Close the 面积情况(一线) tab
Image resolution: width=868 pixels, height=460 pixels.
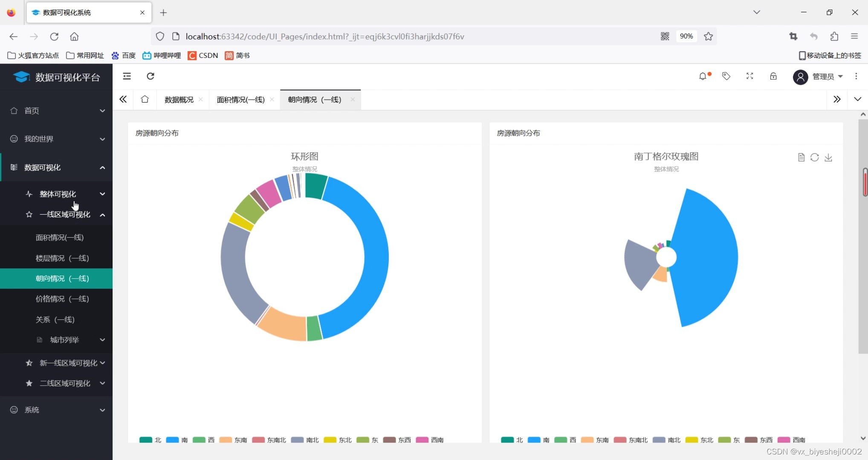tap(272, 100)
